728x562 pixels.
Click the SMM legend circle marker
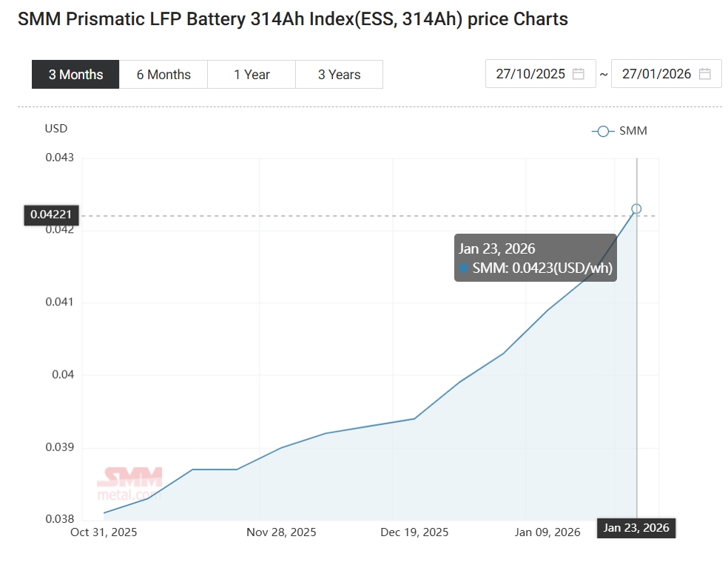pyautogui.click(x=603, y=131)
